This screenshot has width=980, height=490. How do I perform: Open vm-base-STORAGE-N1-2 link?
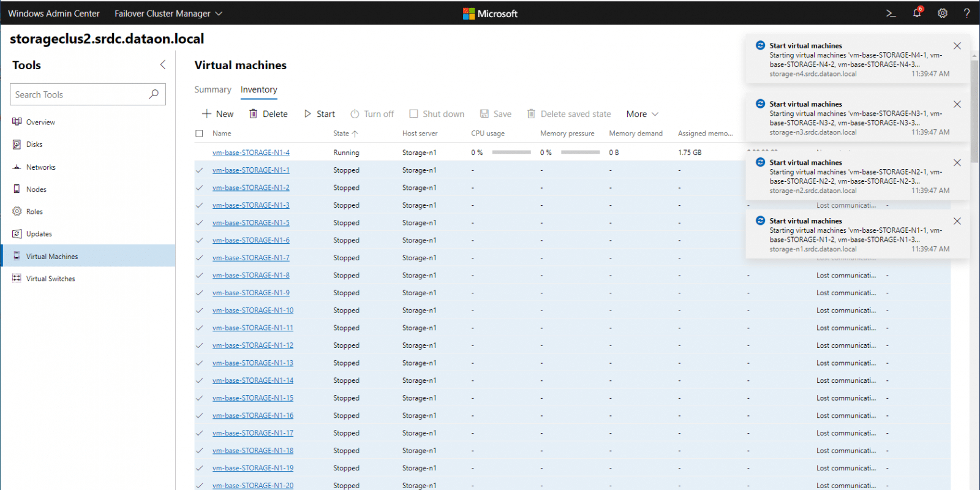251,187
